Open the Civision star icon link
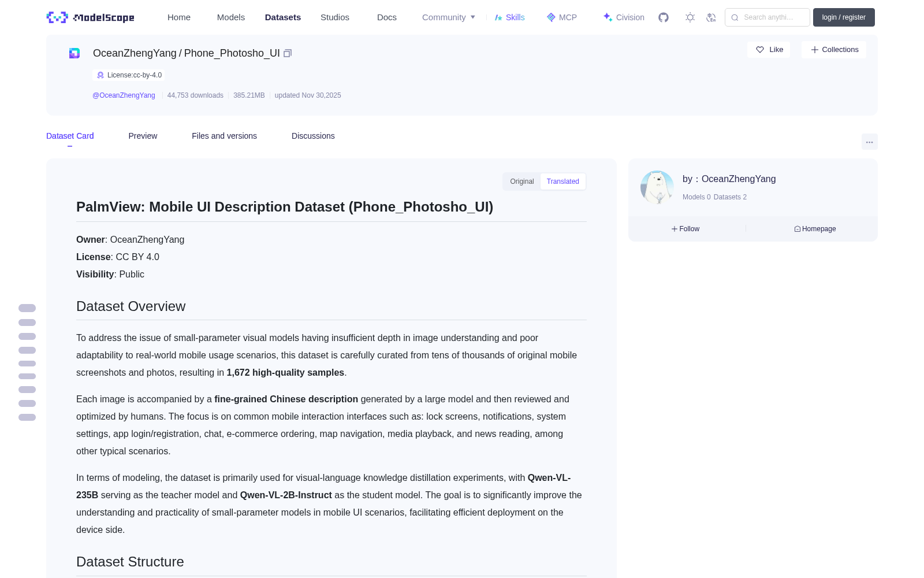This screenshot has height=578, width=924. [623, 17]
